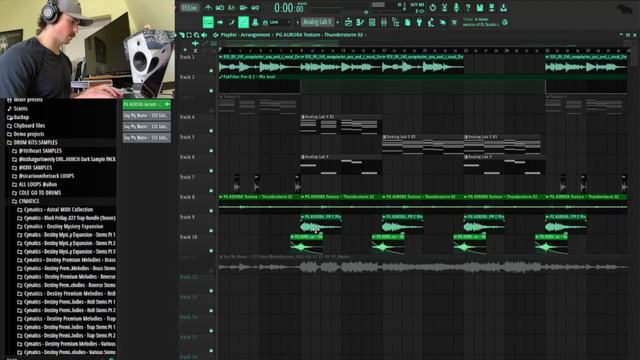Select the PG AURORA Accent picker item
The width and height of the screenshot is (640, 360).
[147, 104]
